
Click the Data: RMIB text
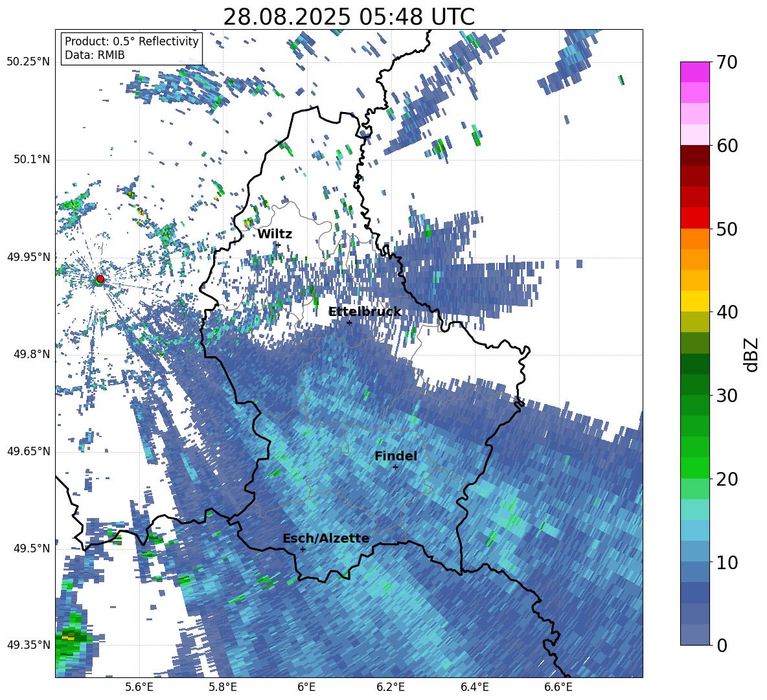tap(95, 55)
